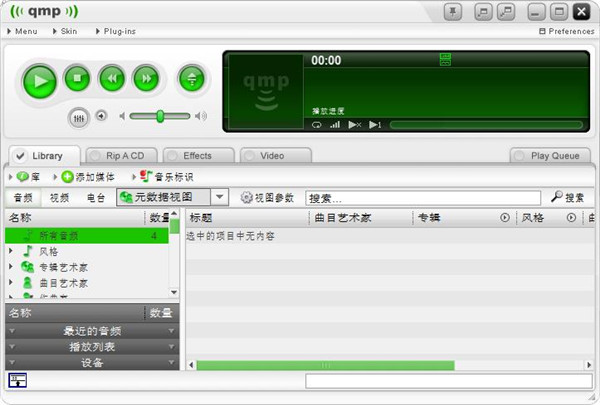Click the 搜索 search button
Image resolution: width=600 pixels, height=405 pixels.
pyautogui.click(x=568, y=198)
